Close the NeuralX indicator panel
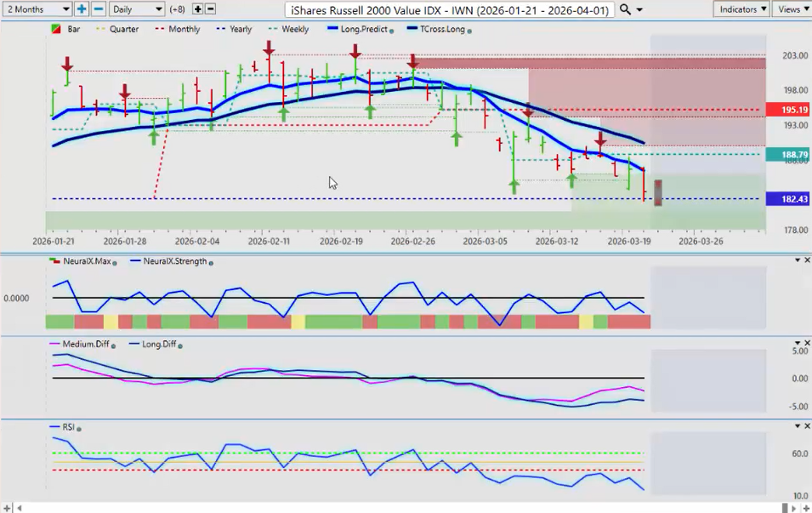Viewport: 812px width, 513px height. pyautogui.click(x=807, y=260)
